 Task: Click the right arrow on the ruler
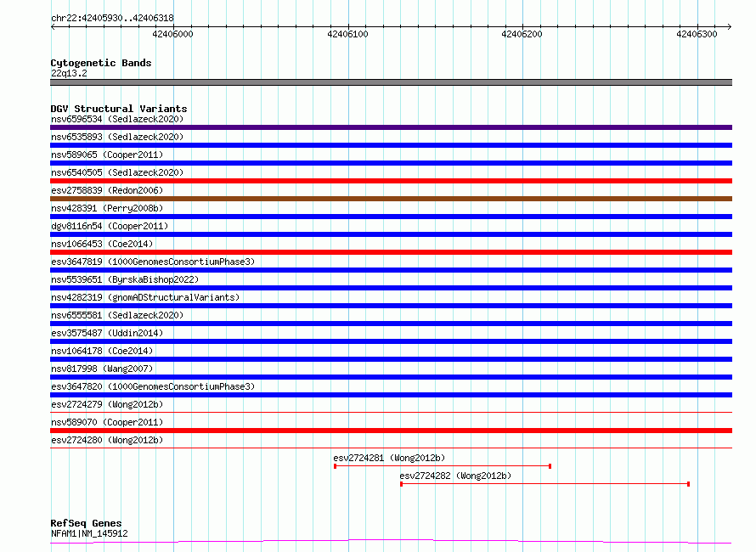point(730,27)
